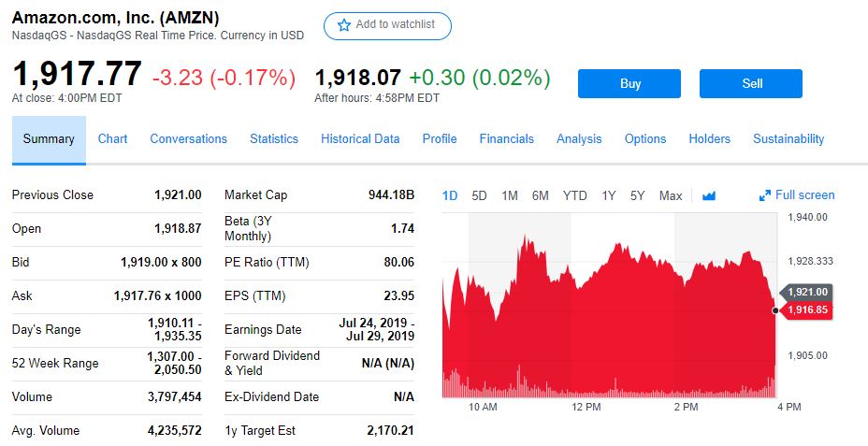View the Financials tab
This screenshot has height=446, width=868.
[506, 138]
